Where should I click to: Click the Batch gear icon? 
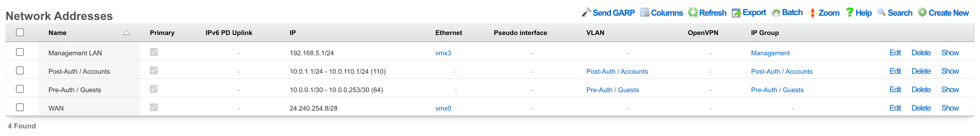[x=776, y=13]
